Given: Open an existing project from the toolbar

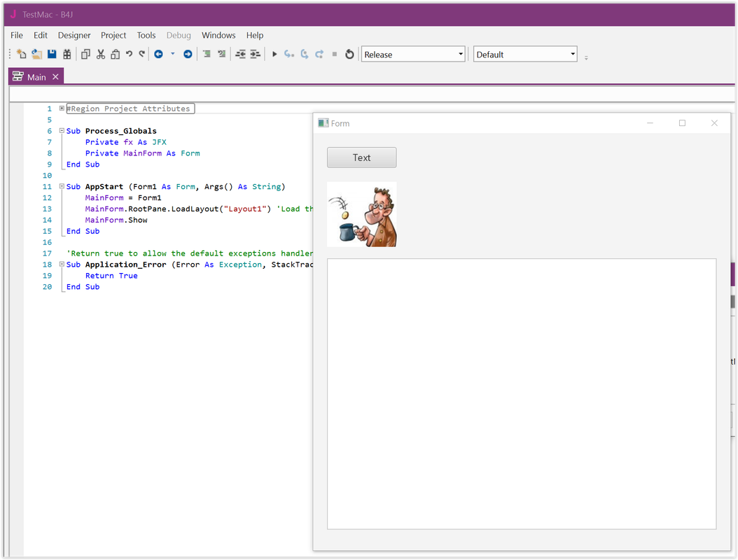Looking at the screenshot, I should (x=36, y=54).
